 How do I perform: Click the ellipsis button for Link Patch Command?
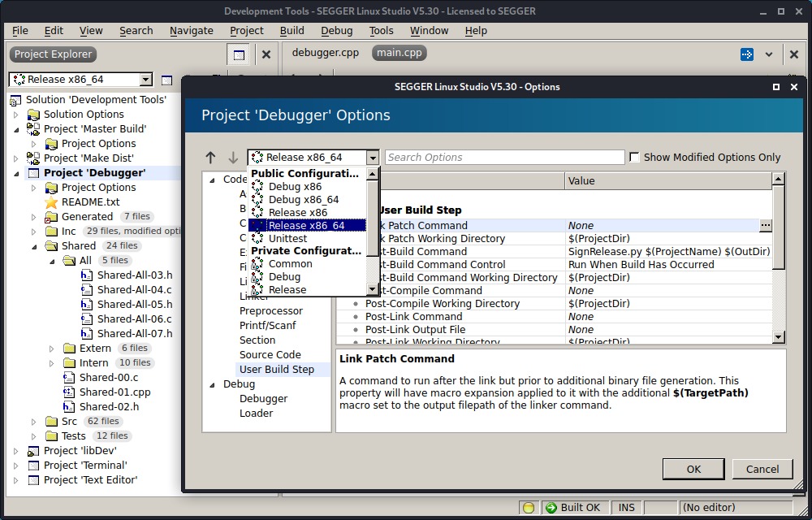pyautogui.click(x=766, y=225)
